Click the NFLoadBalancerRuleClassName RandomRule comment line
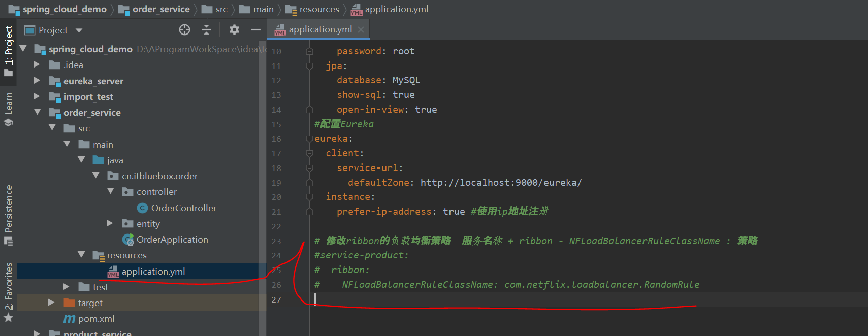Image resolution: width=868 pixels, height=336 pixels. pyautogui.click(x=507, y=285)
